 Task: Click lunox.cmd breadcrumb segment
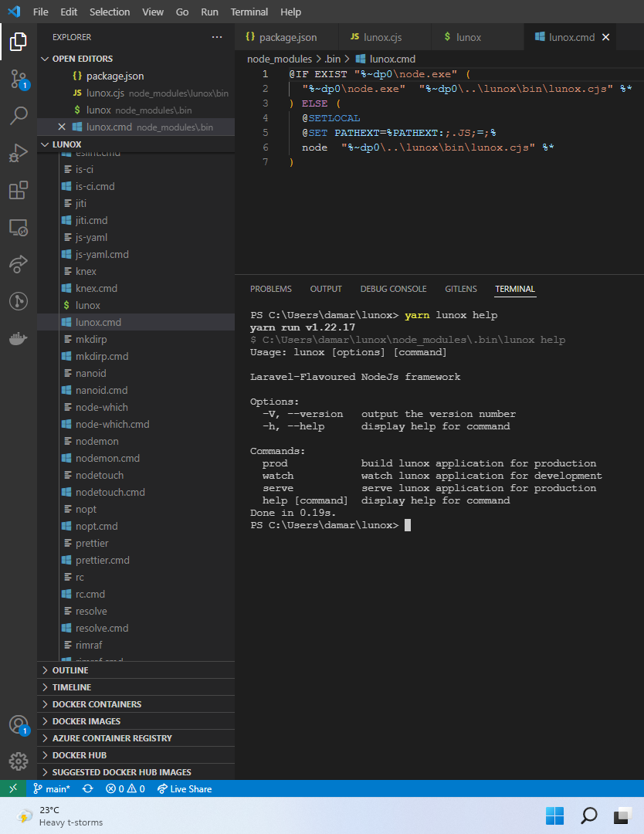385,59
